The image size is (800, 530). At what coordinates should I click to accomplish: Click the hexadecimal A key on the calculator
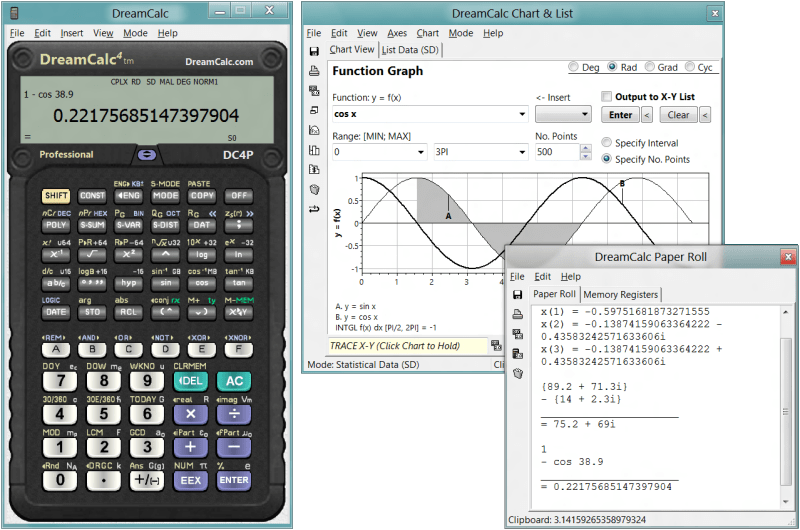[x=56, y=349]
